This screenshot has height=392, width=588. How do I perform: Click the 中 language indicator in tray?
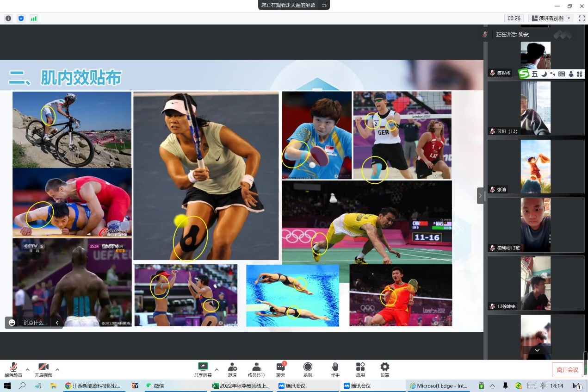[542, 386]
